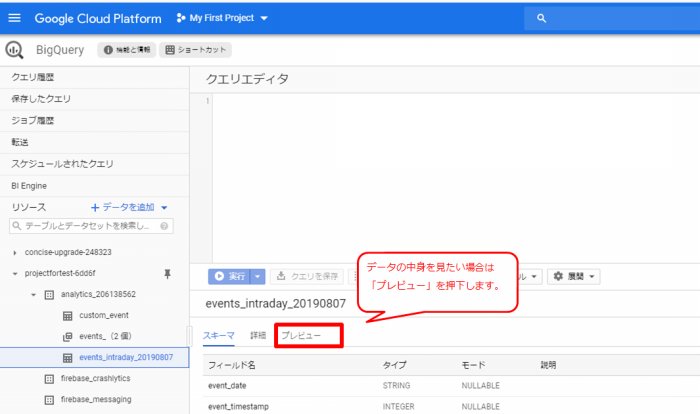700x414 pixels.
Task: Focus the table and dataset search field
Action: click(91, 226)
